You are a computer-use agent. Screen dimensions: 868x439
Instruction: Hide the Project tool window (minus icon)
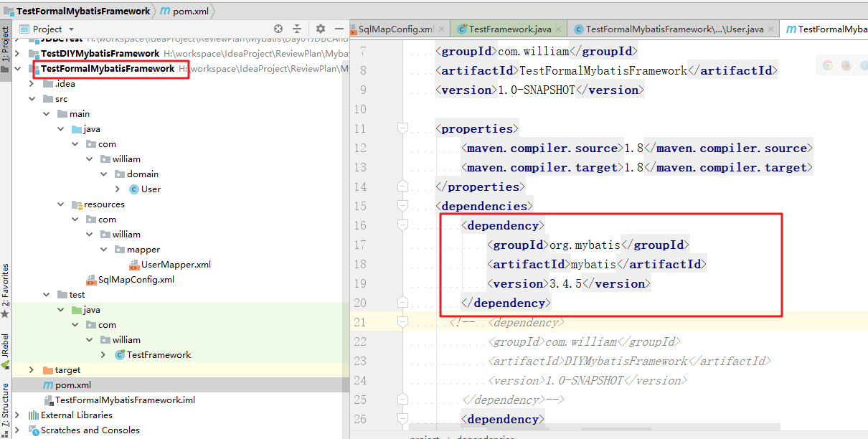[339, 29]
